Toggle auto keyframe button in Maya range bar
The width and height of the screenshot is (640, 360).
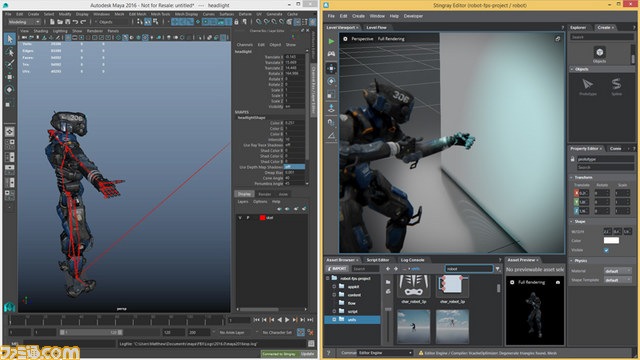pyautogui.click(x=300, y=332)
